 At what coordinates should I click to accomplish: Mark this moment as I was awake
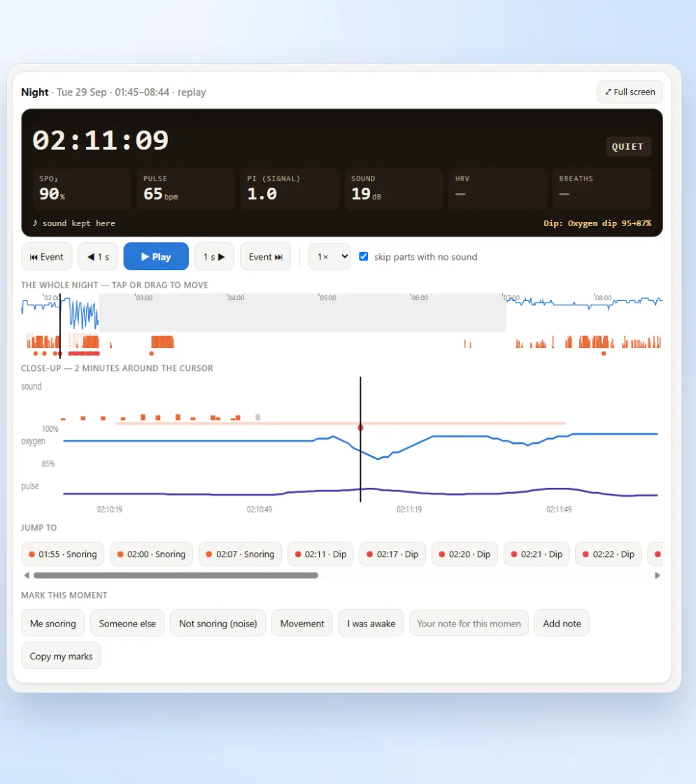[371, 624]
